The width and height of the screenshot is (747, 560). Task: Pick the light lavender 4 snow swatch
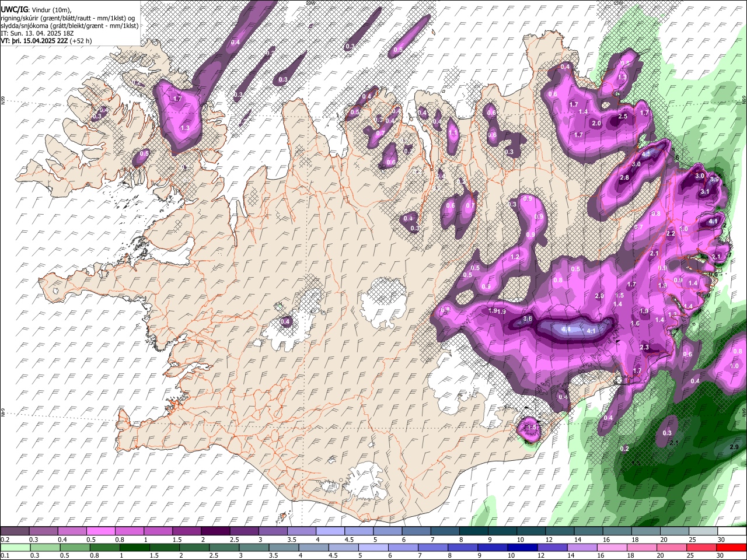pyautogui.click(x=330, y=531)
